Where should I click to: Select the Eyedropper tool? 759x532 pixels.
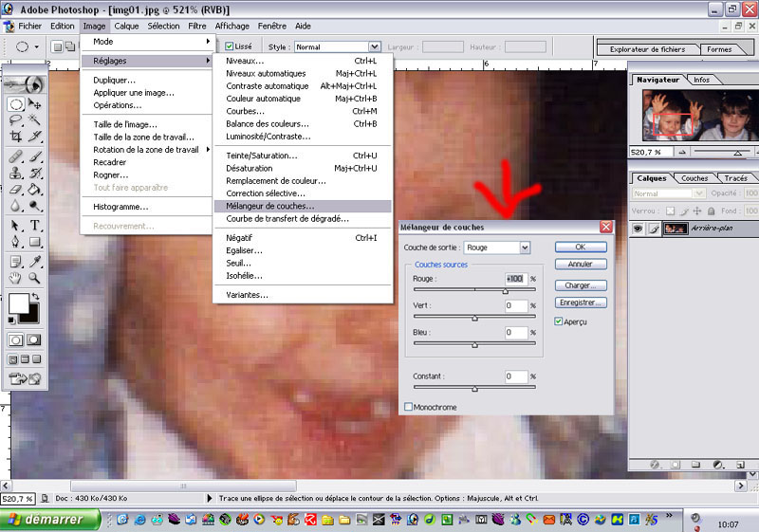[34, 262]
